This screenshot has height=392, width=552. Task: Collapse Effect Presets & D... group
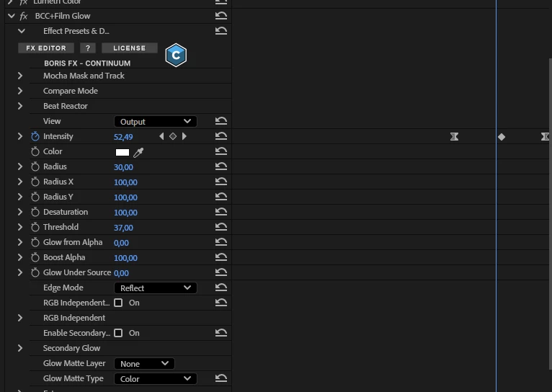pyautogui.click(x=22, y=31)
